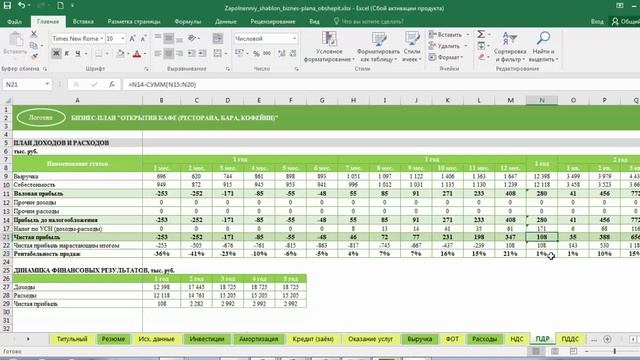Open Сортировка и фильтр menu
The width and height of the screenshot is (640, 360).
(510, 47)
